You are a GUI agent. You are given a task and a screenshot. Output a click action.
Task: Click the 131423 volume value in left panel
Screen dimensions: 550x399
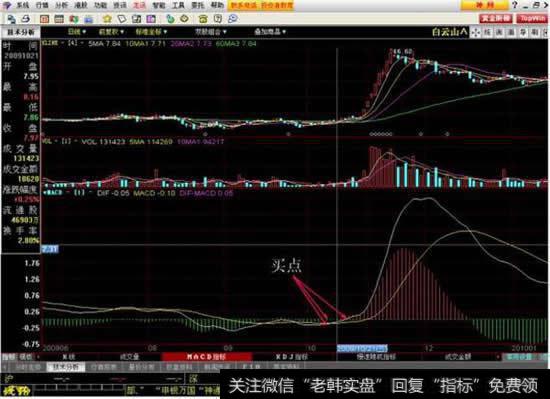click(x=26, y=158)
